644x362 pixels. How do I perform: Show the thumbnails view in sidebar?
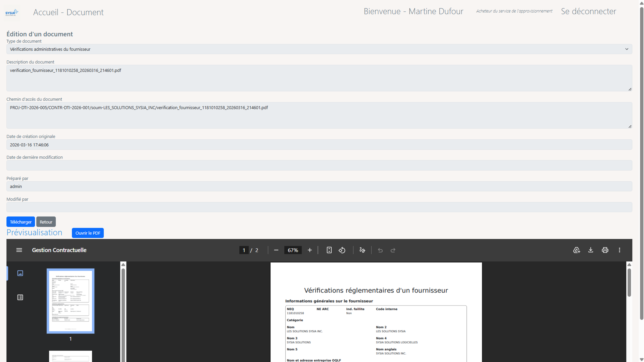pos(20,273)
